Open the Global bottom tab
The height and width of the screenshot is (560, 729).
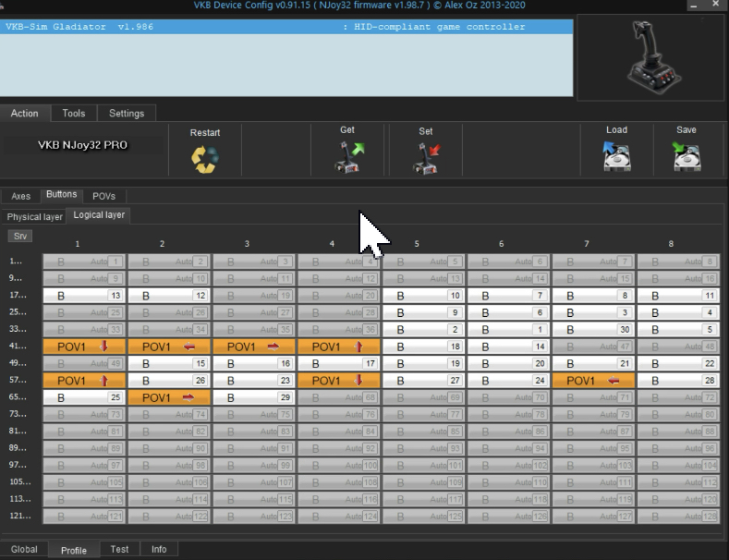24,549
